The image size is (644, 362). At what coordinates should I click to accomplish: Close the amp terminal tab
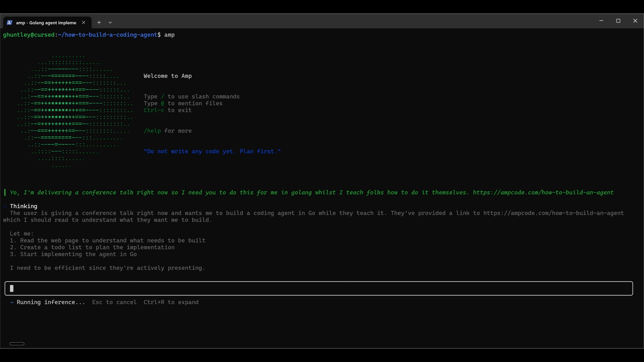pos(84,22)
